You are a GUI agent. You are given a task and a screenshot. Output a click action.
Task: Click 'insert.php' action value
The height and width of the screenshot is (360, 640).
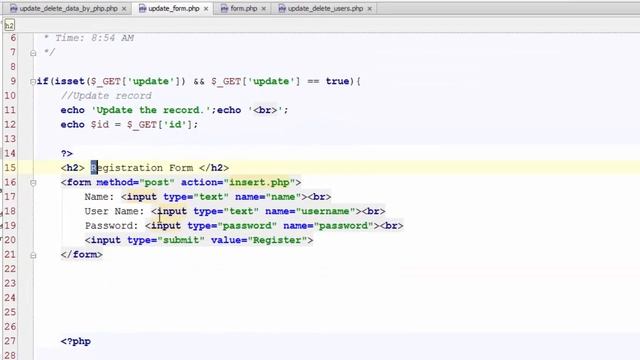pos(259,182)
